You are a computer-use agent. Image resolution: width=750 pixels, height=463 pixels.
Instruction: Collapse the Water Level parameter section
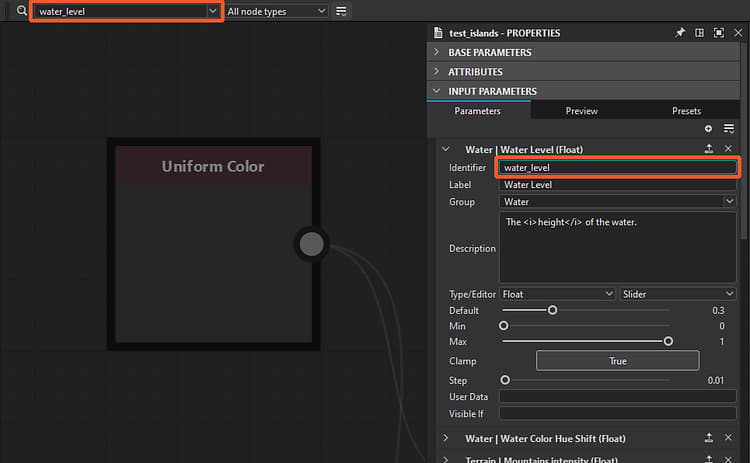click(446, 149)
